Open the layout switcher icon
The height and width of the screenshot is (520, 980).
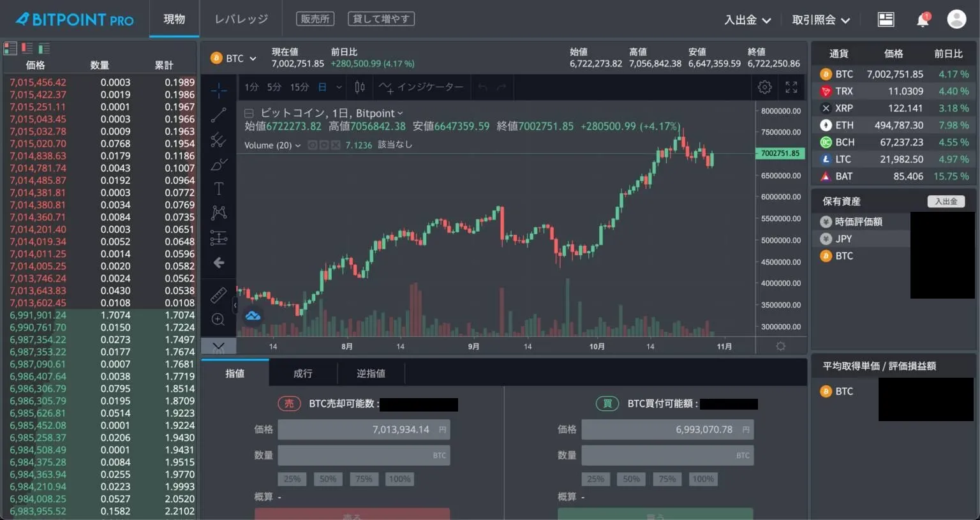tap(886, 20)
